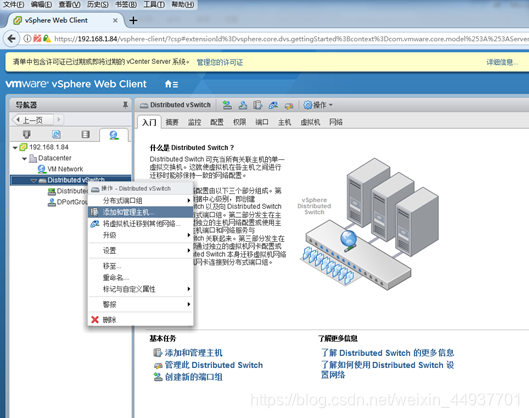Image resolution: width=529 pixels, height=418 pixels.
Task: Click the add and manage hosts toolbar icon
Action: point(258,105)
